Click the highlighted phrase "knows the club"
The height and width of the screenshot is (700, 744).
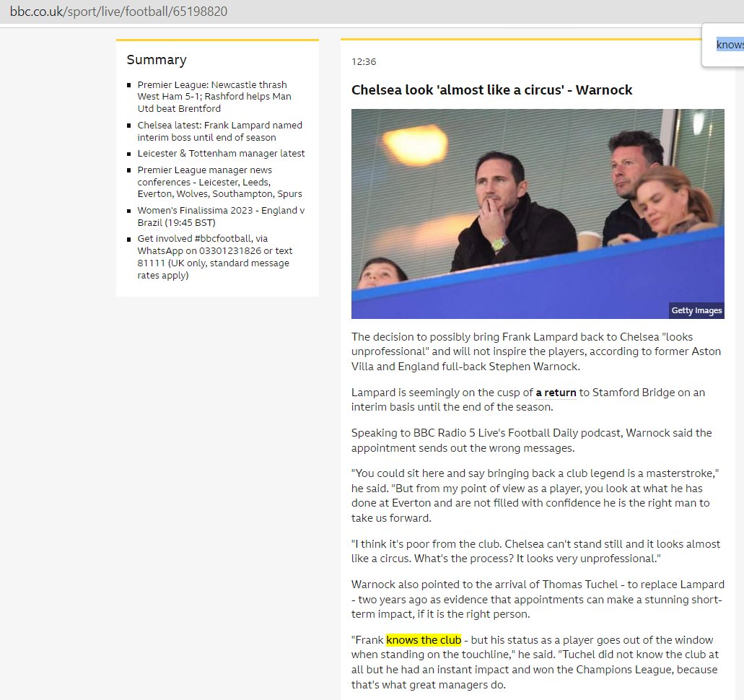[x=424, y=639]
